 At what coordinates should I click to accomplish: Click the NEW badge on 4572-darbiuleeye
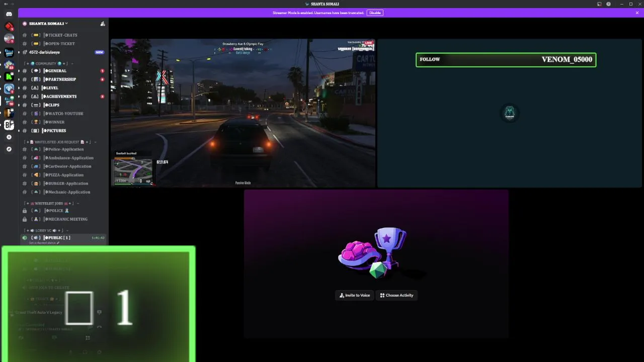pos(100,52)
